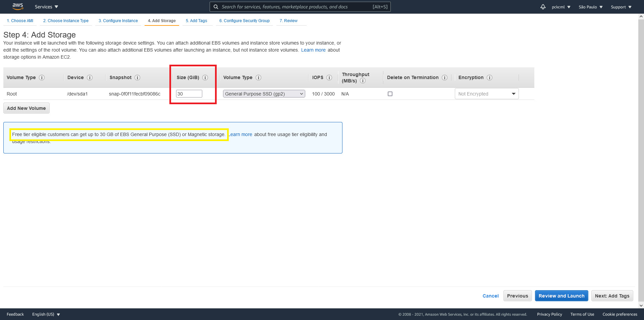Image resolution: width=644 pixels, height=320 pixels.
Task: Click the Delete on Termination info icon
Action: [x=444, y=77]
